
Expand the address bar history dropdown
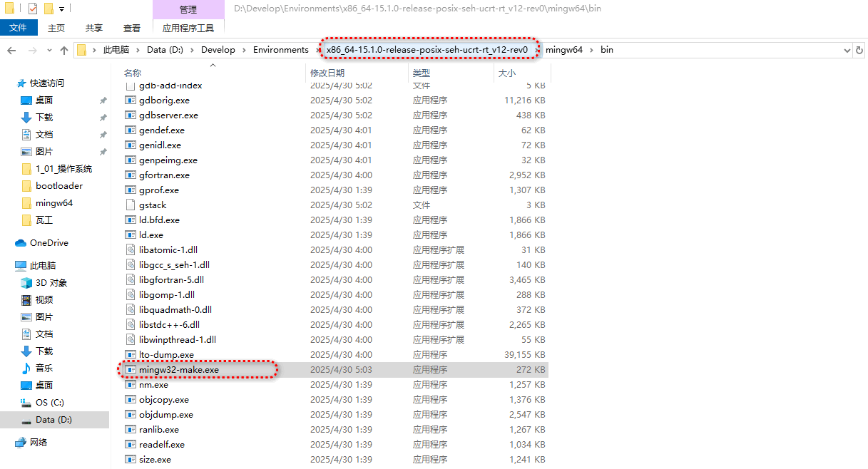point(847,50)
